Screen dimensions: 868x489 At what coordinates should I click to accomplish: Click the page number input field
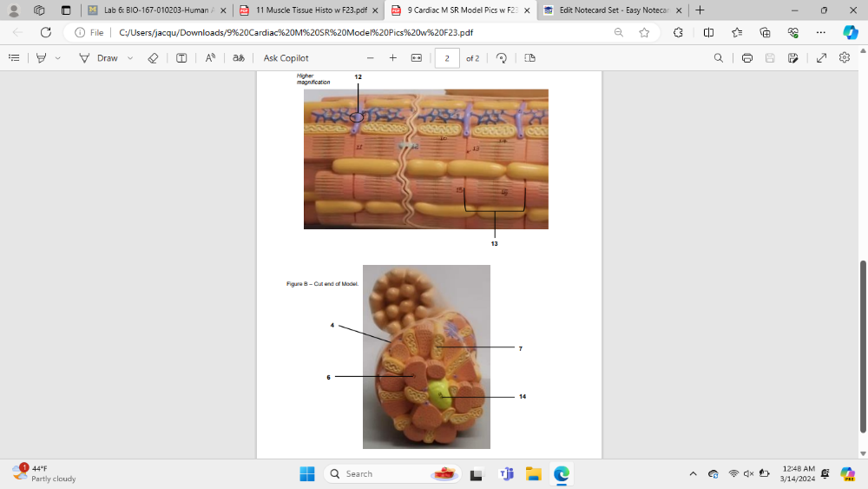(x=447, y=58)
